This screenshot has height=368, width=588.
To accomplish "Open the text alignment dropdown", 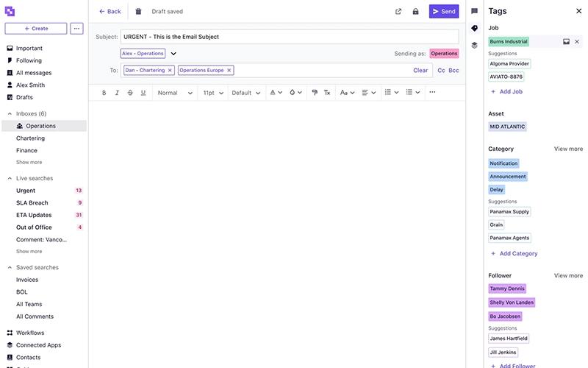I will (369, 93).
